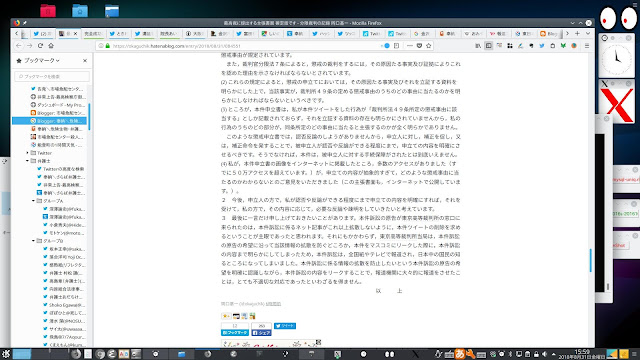Close the active hatenablog tab
Image resolution: width=640 pixels, height=360 pixels.
76,33
